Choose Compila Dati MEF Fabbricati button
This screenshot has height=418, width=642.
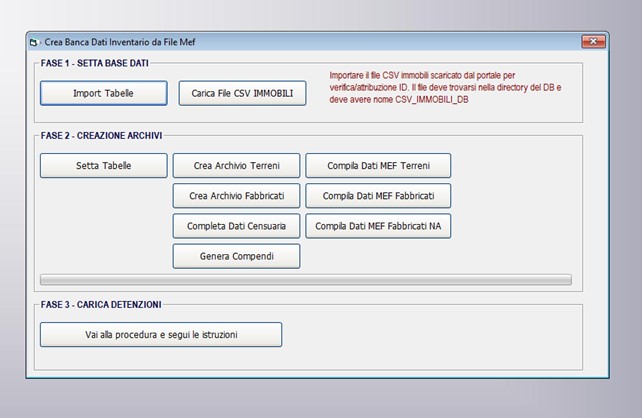coord(378,196)
